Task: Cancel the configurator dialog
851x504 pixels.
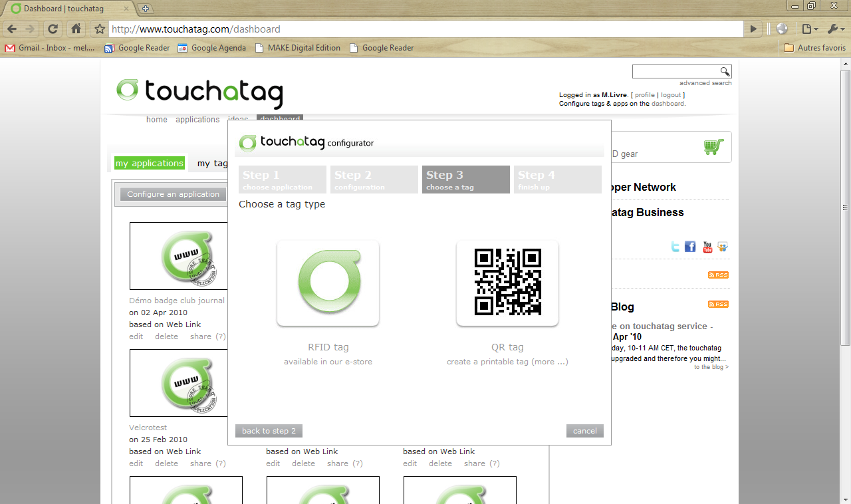Action: (585, 431)
